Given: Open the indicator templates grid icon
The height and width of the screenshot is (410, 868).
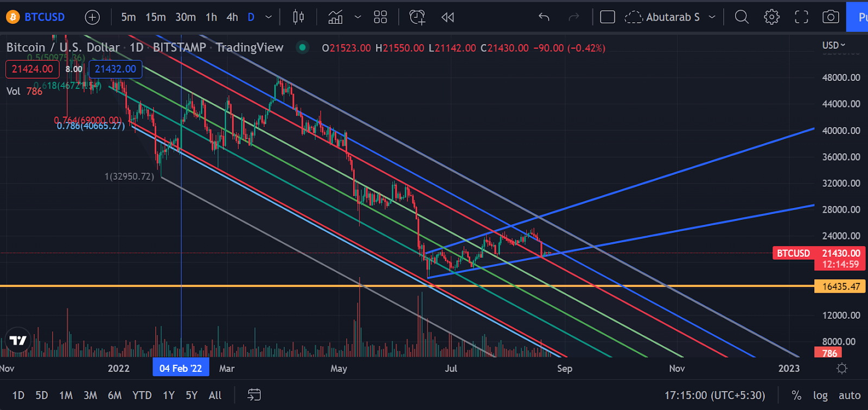Looking at the screenshot, I should (x=380, y=17).
